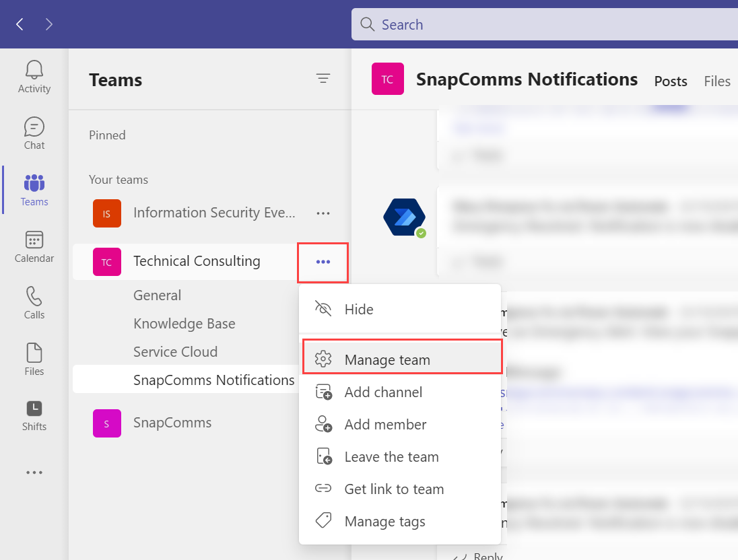Click the search magnifier icon
Viewport: 738px width, 560px height.
(367, 24)
